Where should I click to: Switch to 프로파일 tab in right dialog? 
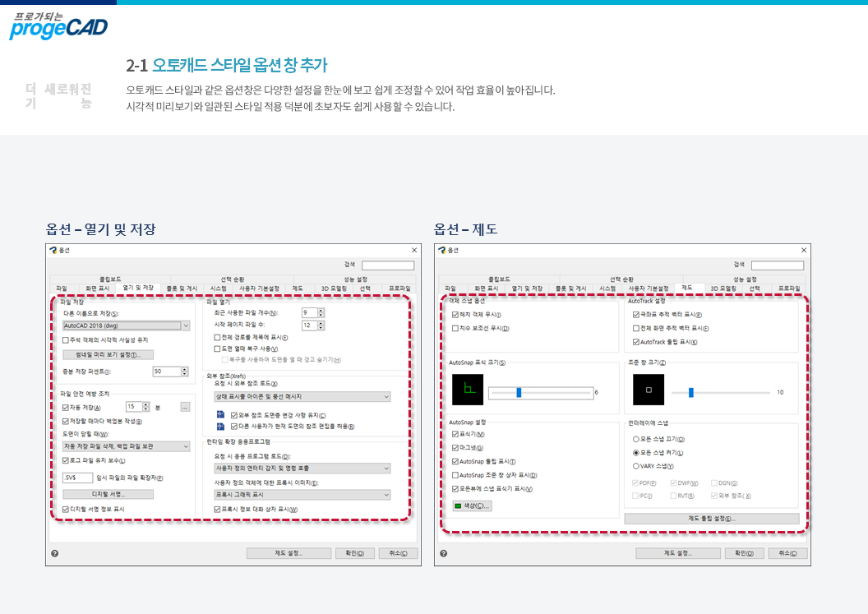789,289
